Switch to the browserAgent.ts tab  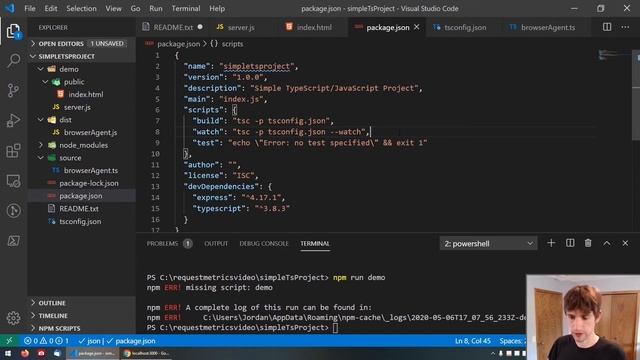[x=547, y=27]
